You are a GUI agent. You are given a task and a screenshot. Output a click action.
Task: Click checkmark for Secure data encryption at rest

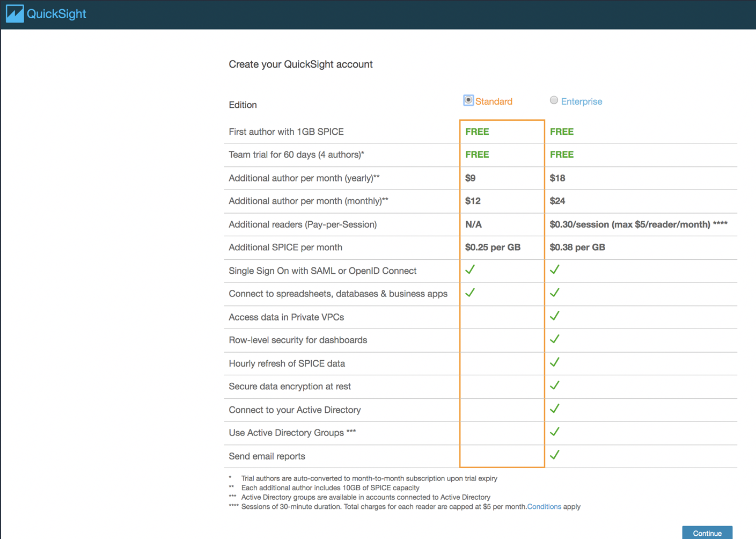coord(555,385)
